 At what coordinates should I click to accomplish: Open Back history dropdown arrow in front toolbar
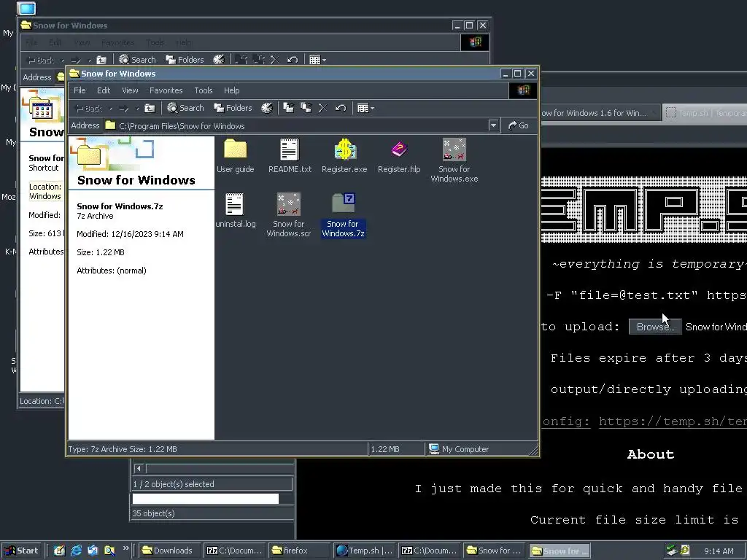pyautogui.click(x=111, y=109)
